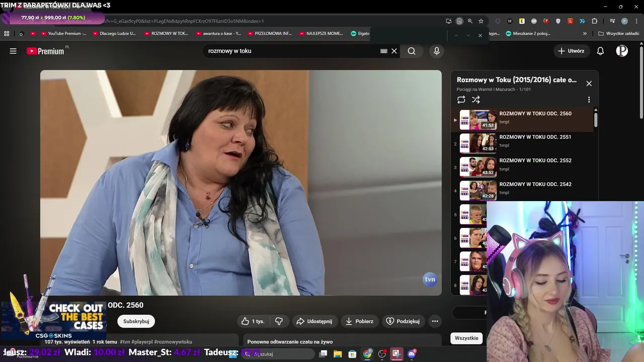Image resolution: width=644 pixels, height=362 pixels.
Task: Open the Mieszkanie 2 pokoj... bookmark
Action: (528, 34)
